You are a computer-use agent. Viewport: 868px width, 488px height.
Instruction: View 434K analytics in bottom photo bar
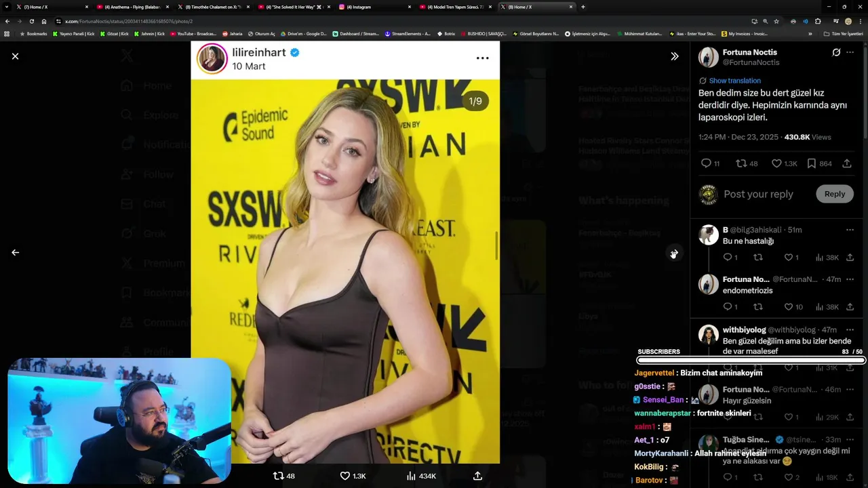[x=421, y=476]
